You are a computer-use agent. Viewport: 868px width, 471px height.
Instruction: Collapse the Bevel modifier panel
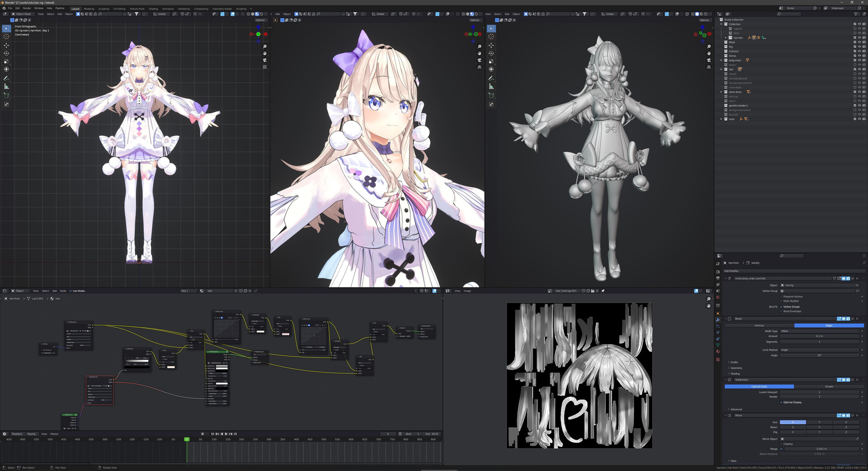[x=725, y=319]
